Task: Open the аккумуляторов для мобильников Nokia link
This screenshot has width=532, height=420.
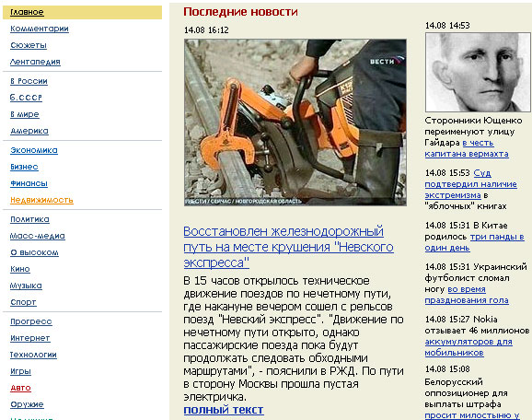Action: point(468,347)
